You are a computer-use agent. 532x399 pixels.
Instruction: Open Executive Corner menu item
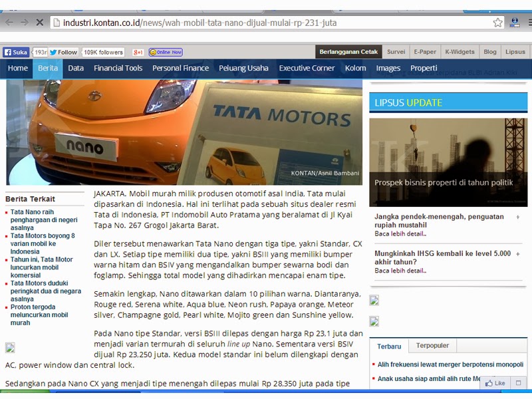coord(307,68)
